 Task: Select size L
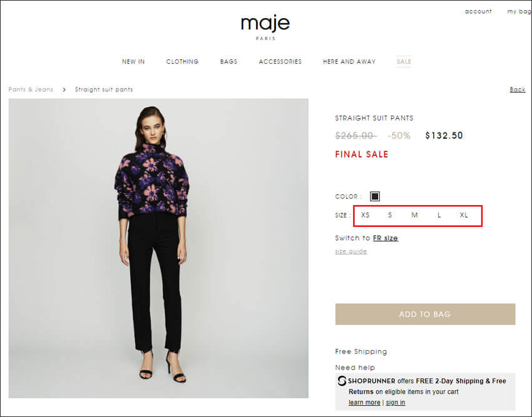[439, 215]
